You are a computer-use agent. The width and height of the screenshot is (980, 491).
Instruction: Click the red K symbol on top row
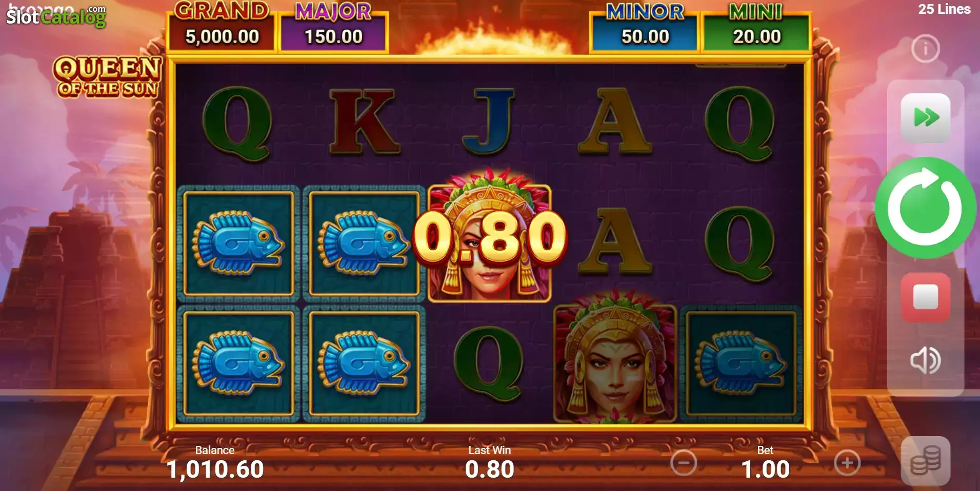point(364,122)
